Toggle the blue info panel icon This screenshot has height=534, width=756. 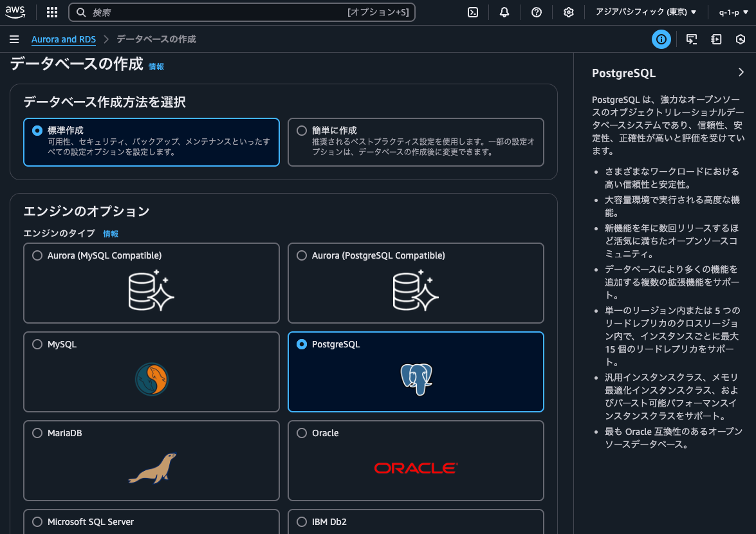661,39
